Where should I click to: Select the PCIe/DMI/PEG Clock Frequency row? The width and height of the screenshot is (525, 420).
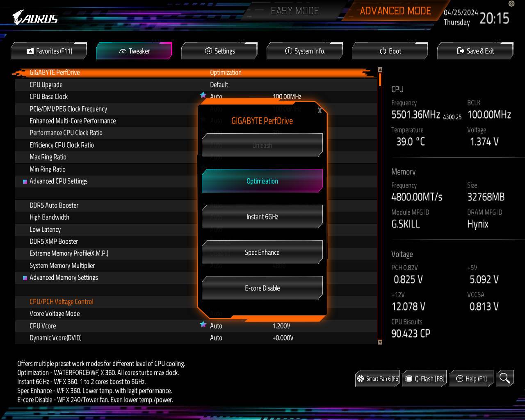(x=196, y=109)
